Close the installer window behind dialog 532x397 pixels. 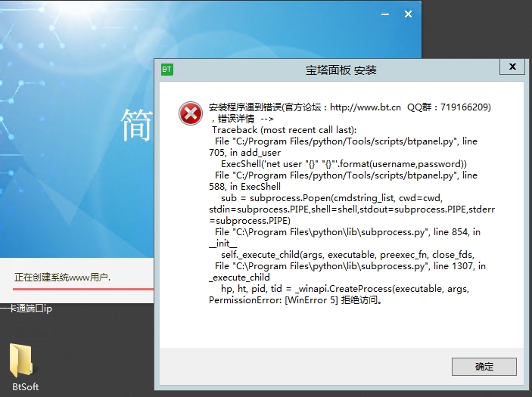[x=408, y=14]
